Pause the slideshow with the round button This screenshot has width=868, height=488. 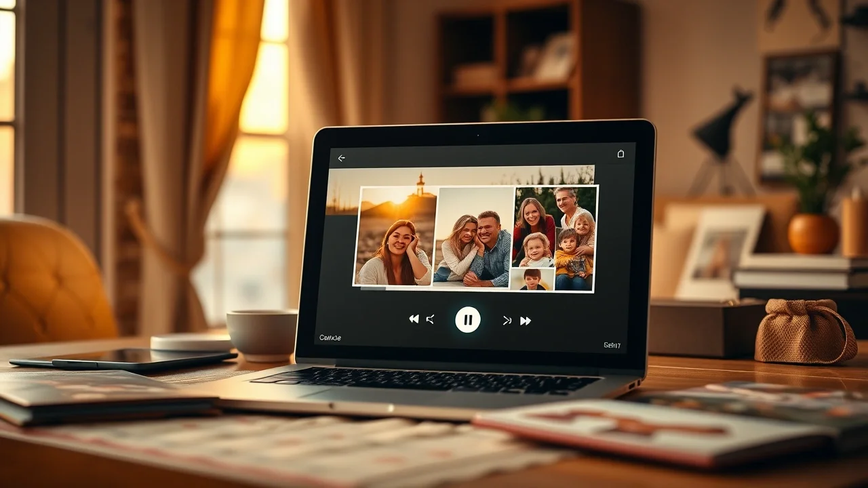(468, 319)
